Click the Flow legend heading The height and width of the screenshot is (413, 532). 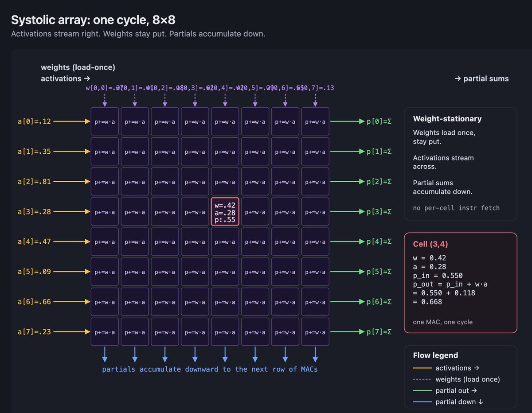[435, 355]
